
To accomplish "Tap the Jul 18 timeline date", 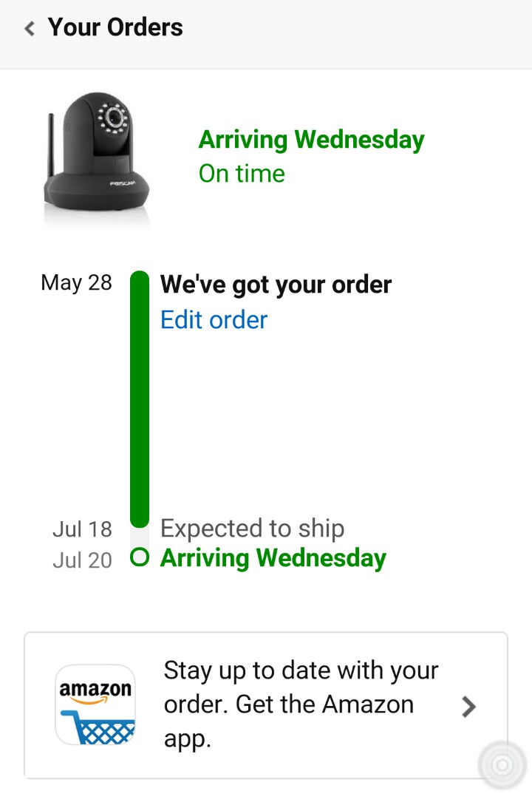I will (x=82, y=529).
